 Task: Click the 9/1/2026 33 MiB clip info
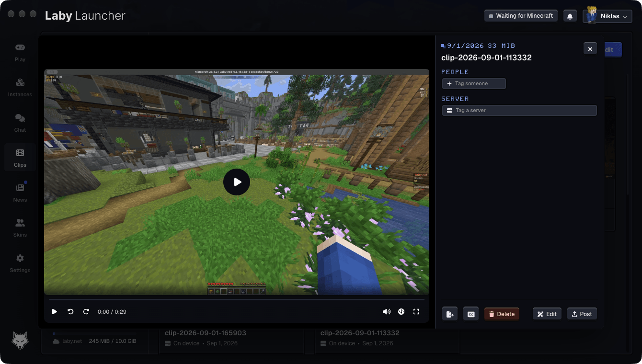pos(478,45)
